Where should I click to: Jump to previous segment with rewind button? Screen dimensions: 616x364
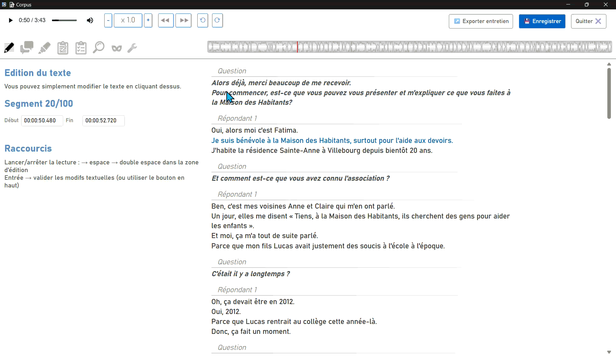click(166, 21)
